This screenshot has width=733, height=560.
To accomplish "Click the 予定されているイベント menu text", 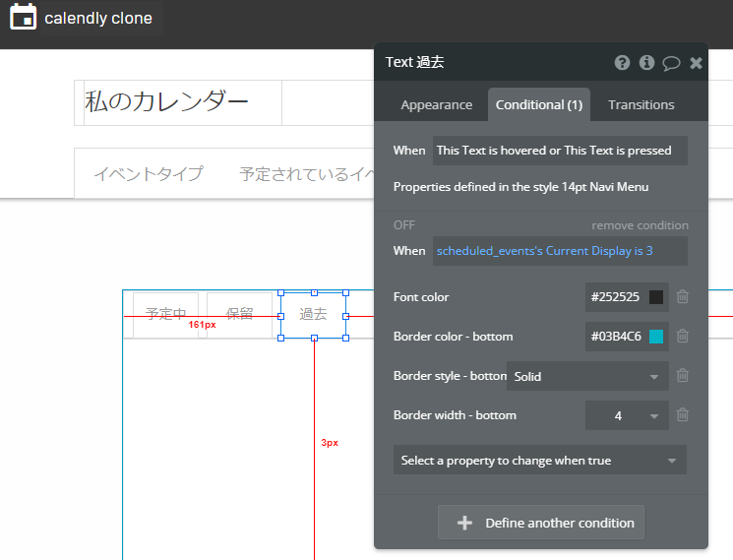I will tap(307, 174).
